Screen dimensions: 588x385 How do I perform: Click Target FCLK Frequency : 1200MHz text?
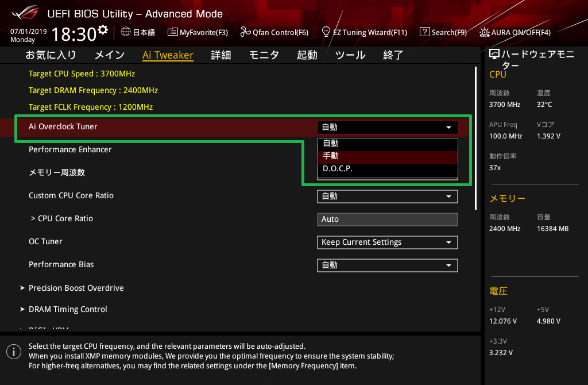[x=91, y=107]
